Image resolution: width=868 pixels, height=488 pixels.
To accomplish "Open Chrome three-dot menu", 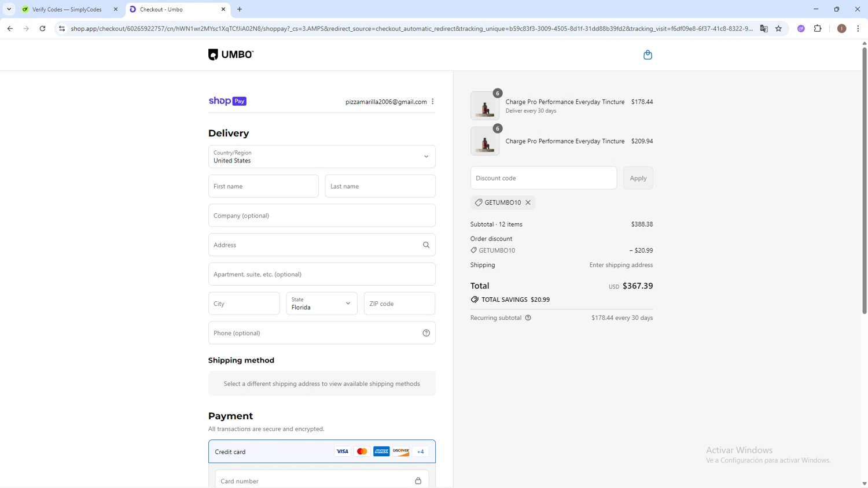I will [x=858, y=28].
